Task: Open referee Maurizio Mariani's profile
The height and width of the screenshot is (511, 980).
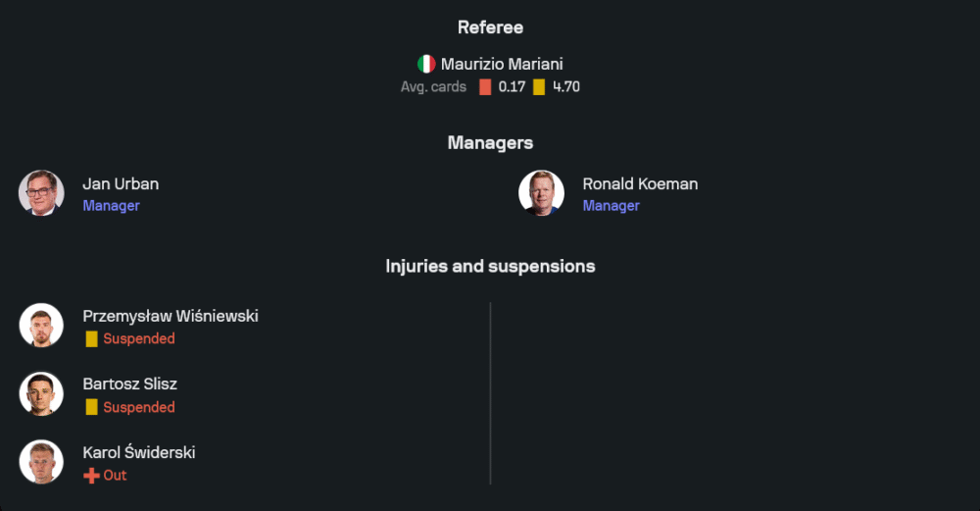Action: point(502,64)
